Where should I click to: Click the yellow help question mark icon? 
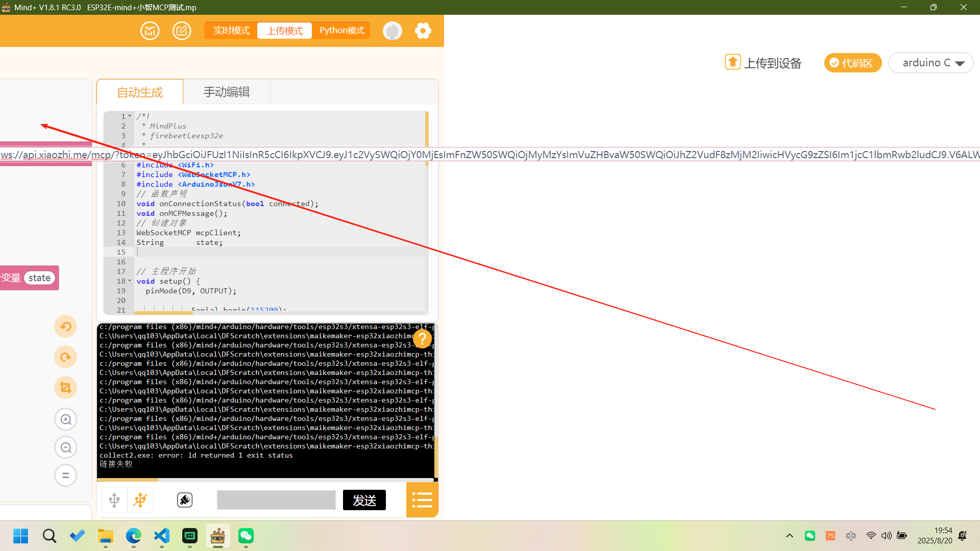422,338
